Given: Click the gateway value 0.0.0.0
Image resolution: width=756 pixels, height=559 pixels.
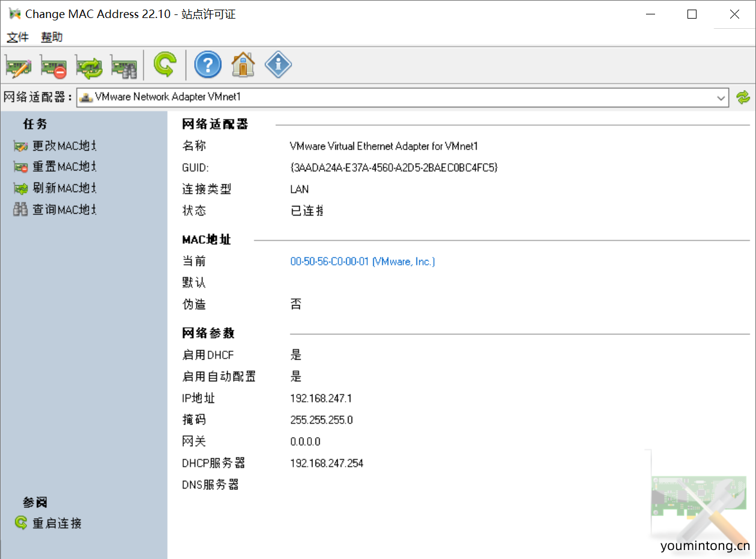Looking at the screenshot, I should tap(305, 441).
